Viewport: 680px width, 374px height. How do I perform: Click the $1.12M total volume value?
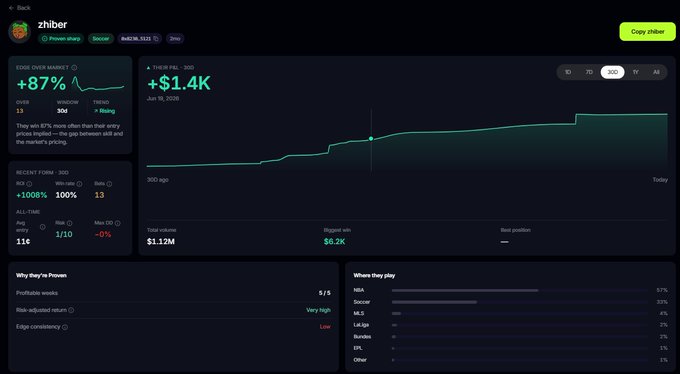[x=161, y=242]
